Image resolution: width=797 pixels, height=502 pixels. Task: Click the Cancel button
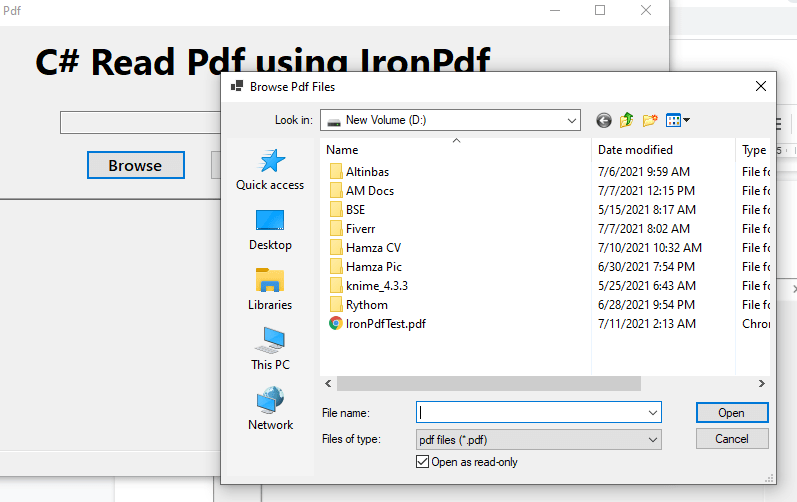click(x=731, y=439)
